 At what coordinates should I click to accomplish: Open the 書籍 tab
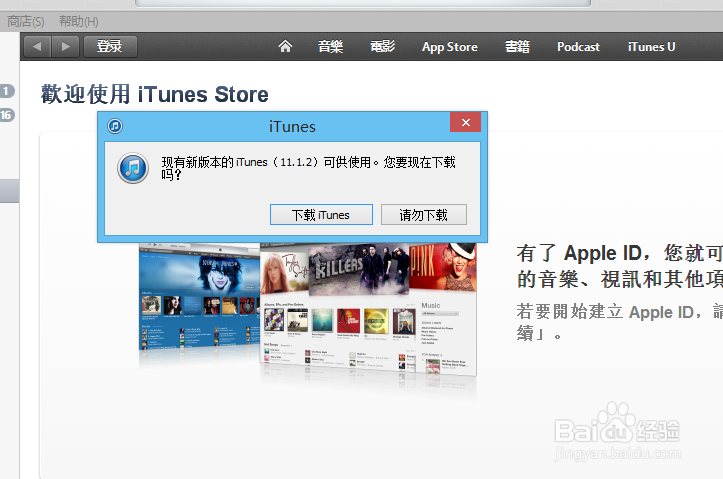517,47
